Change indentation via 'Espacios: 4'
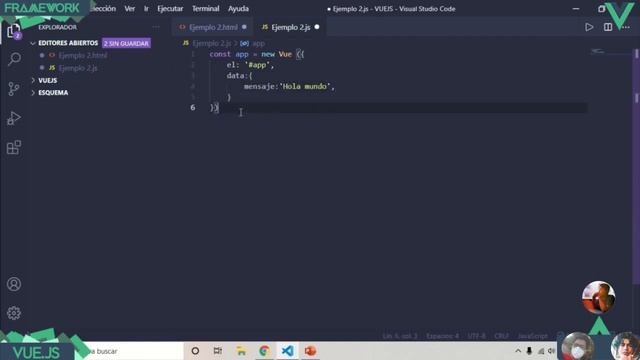 [x=442, y=336]
